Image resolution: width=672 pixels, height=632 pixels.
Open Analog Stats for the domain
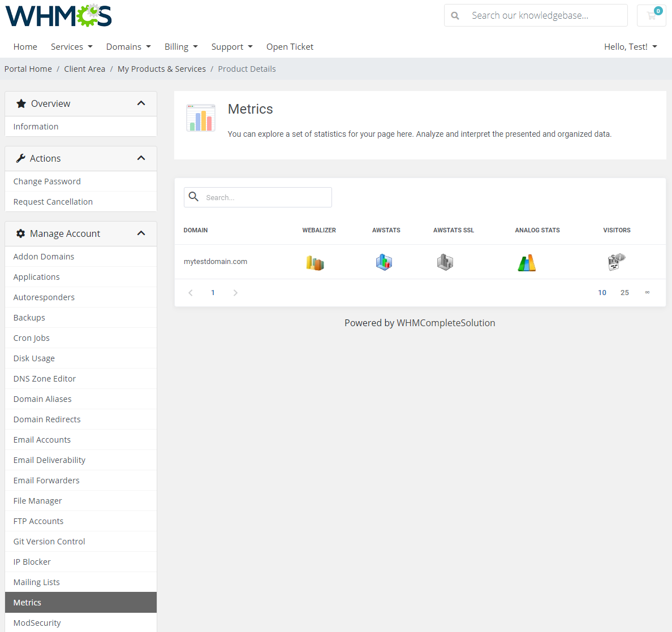click(x=527, y=262)
